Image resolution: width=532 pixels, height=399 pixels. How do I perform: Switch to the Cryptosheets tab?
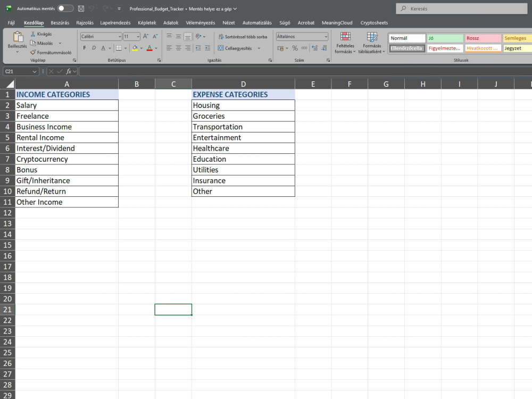pos(374,23)
